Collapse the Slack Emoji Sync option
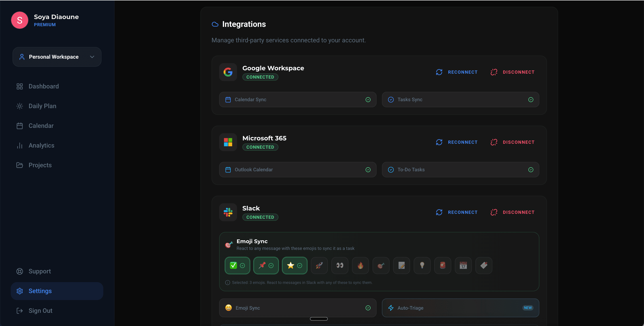This screenshot has width=644, height=326. click(x=297, y=308)
